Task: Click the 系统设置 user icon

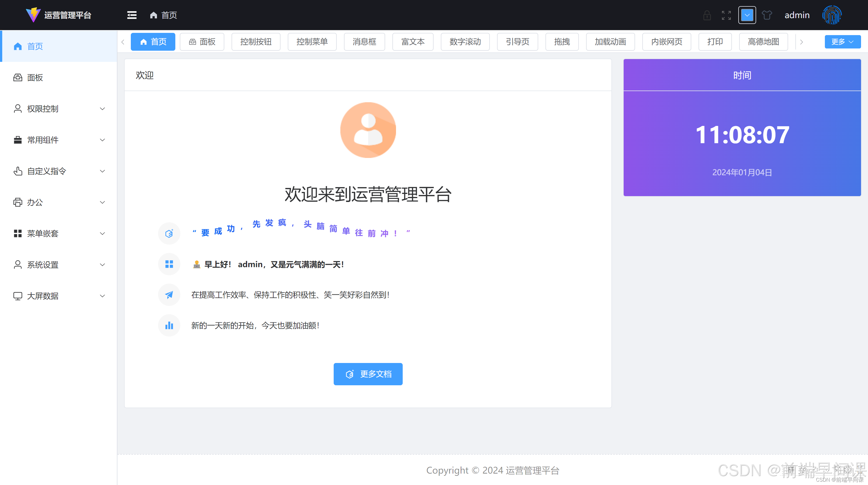Action: [18, 265]
